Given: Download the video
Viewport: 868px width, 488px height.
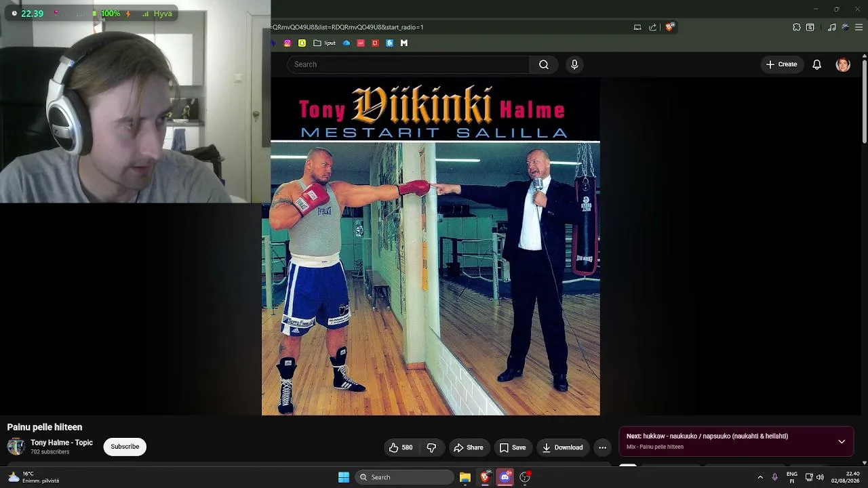Looking at the screenshot, I should [x=562, y=447].
